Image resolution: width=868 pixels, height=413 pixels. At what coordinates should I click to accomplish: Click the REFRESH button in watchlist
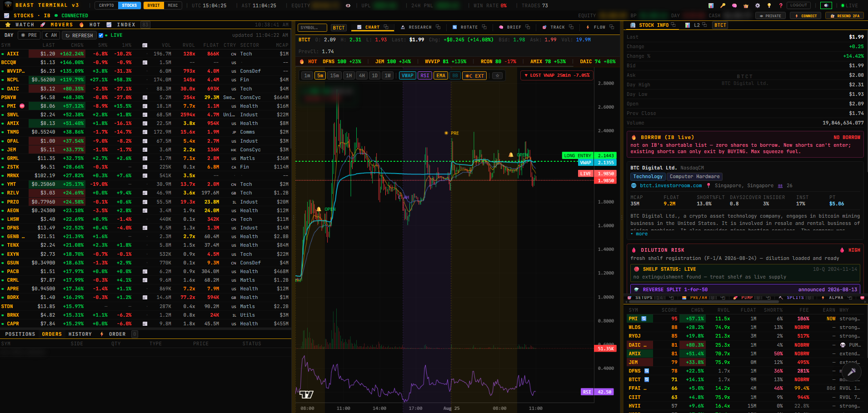click(79, 35)
